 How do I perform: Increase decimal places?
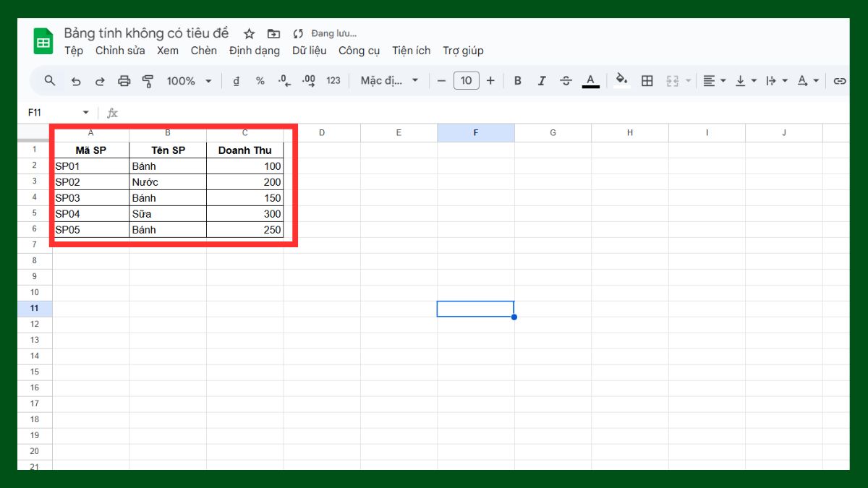coord(309,81)
